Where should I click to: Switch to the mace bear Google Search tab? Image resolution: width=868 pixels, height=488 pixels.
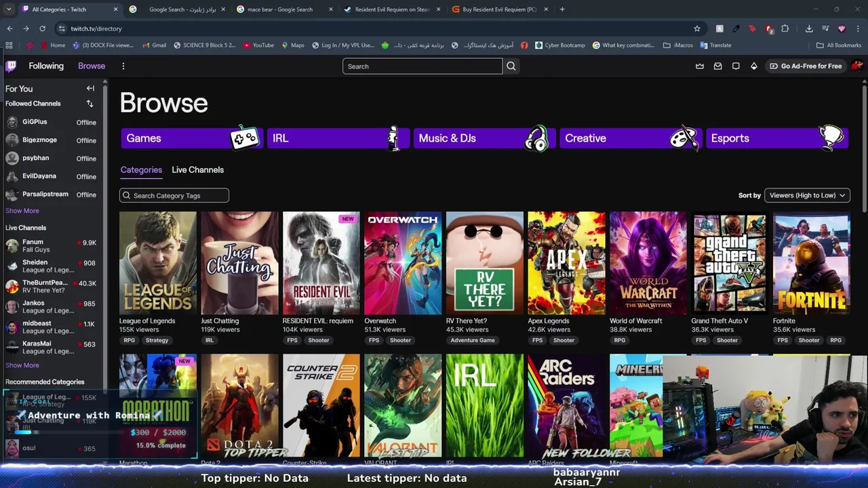pyautogui.click(x=284, y=9)
